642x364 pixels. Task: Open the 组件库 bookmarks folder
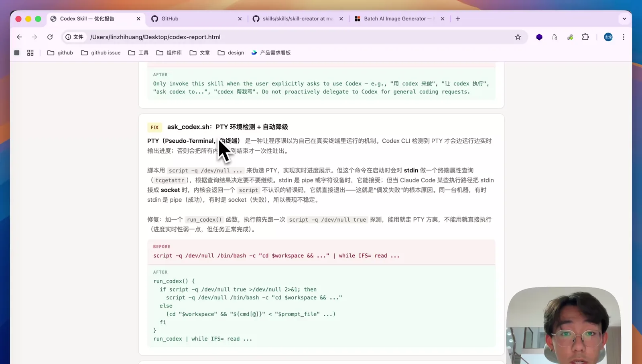click(169, 53)
